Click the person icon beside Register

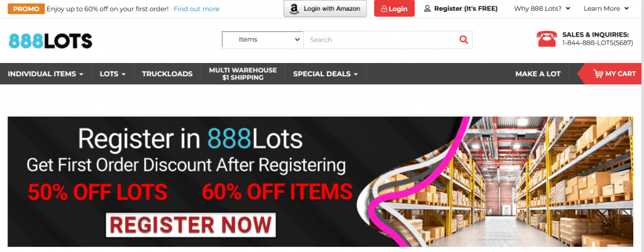coord(427,8)
